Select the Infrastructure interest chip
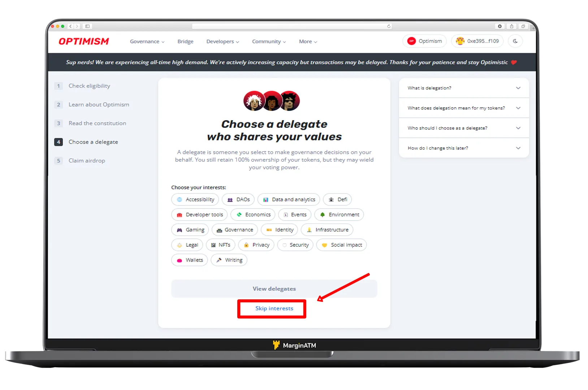The height and width of the screenshot is (390, 588). pos(327,230)
